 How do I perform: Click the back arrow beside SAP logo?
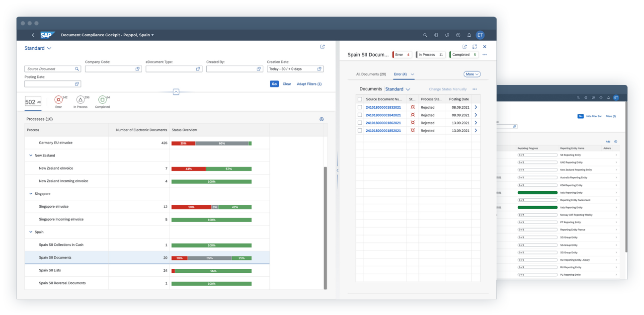coord(33,35)
